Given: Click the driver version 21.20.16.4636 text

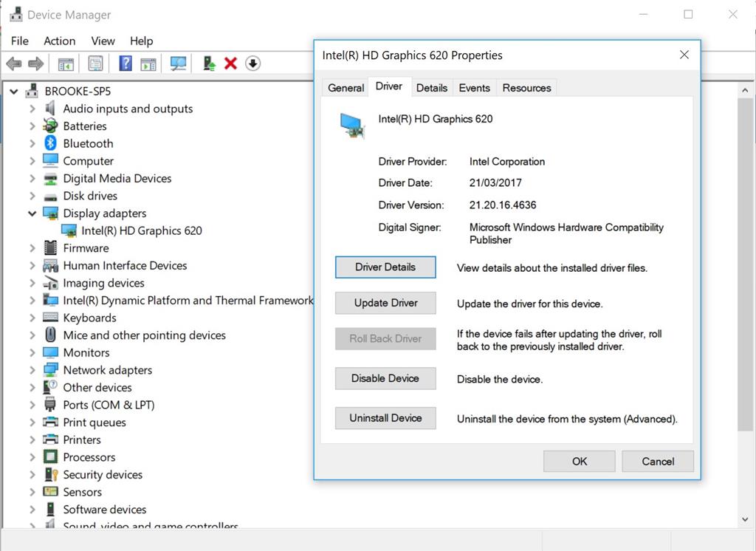Looking at the screenshot, I should pyautogui.click(x=503, y=205).
